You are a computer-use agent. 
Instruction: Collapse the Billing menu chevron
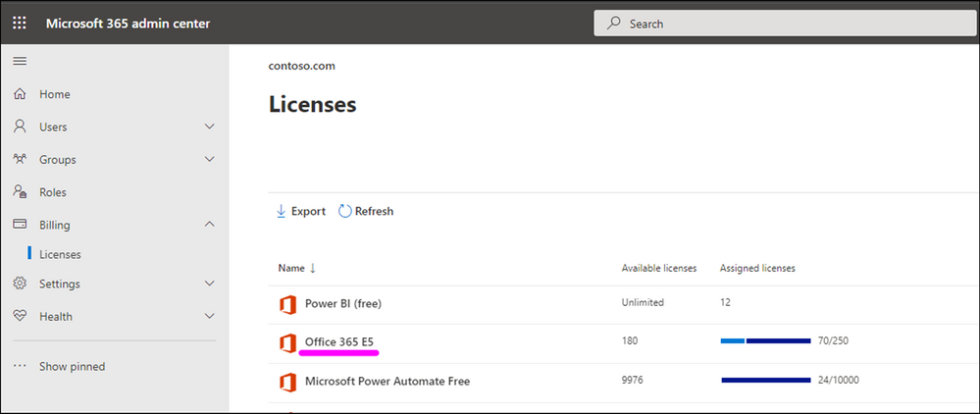(x=210, y=225)
